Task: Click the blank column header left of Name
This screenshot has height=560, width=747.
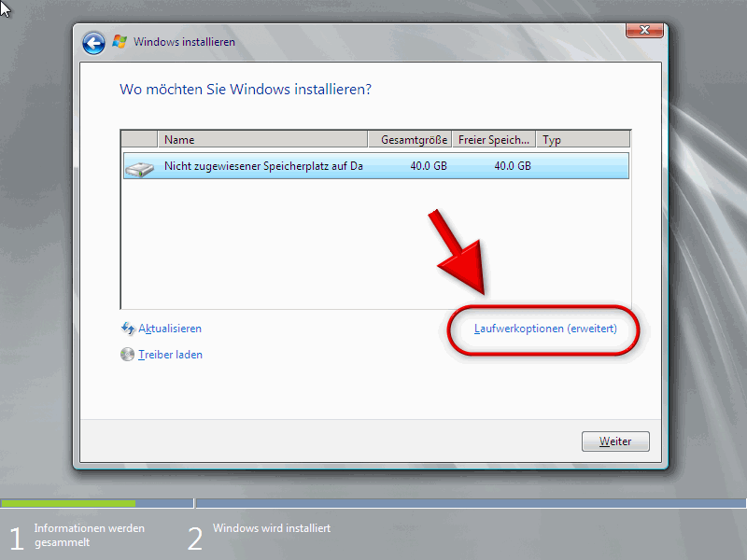Action: [x=139, y=140]
